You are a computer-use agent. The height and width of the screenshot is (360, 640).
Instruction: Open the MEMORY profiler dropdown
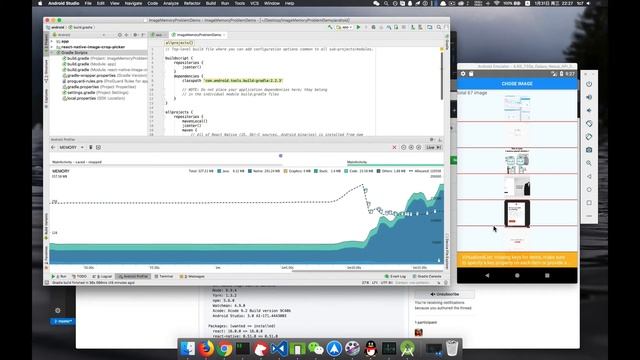(71, 147)
